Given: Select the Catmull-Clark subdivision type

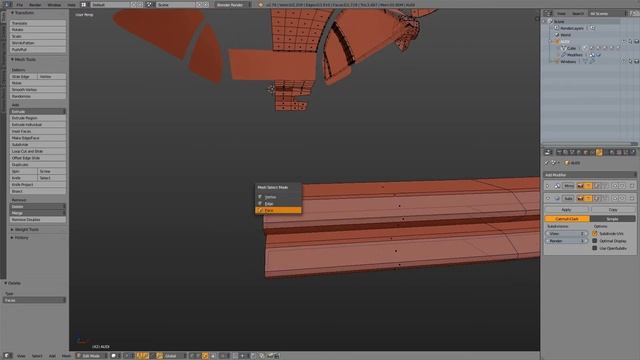Looking at the screenshot, I should [x=567, y=219].
